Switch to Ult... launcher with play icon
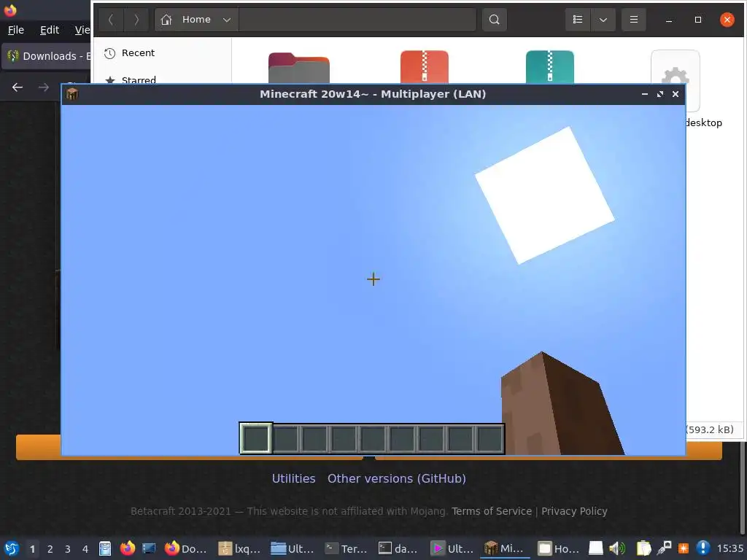The image size is (747, 560). click(x=452, y=548)
